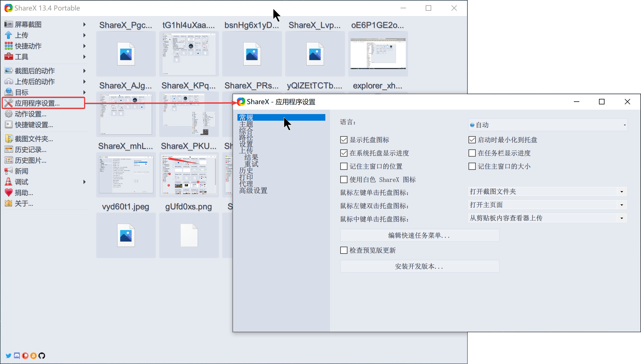Open 鼠标中键单击托盘图标 dropdown
Image resolution: width=641 pixels, height=364 pixels.
[547, 218]
